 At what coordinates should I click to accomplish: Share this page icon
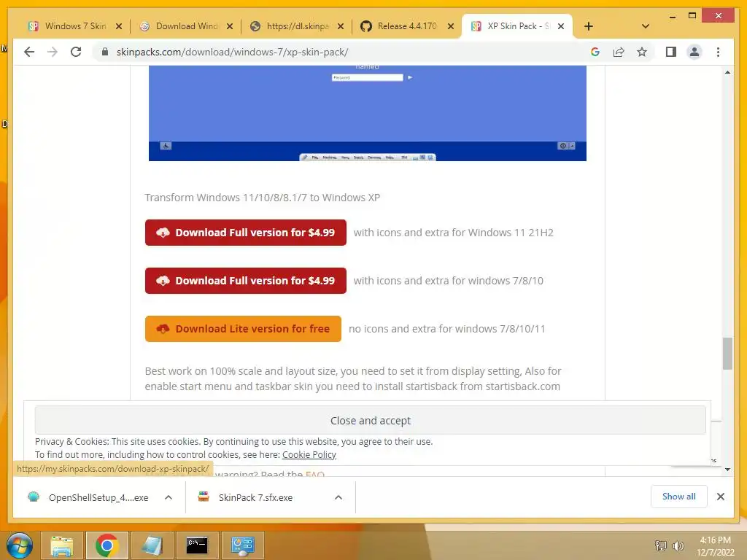[x=619, y=52]
